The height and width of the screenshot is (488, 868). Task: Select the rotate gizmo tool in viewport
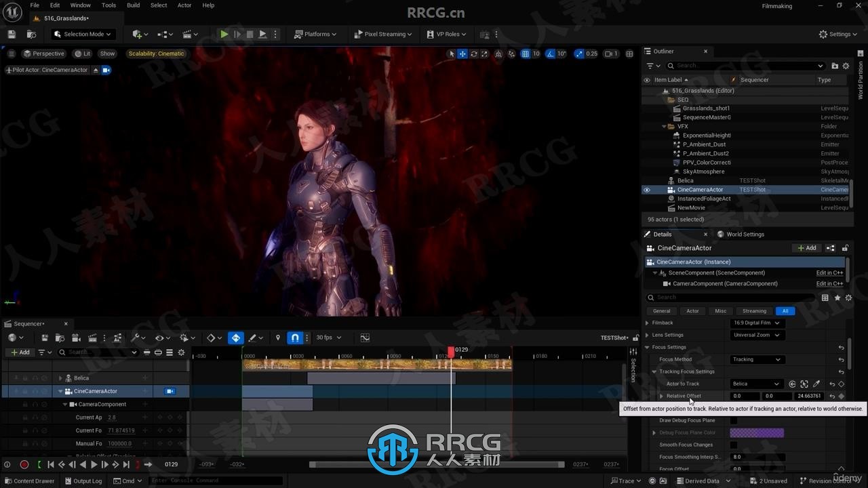click(473, 54)
